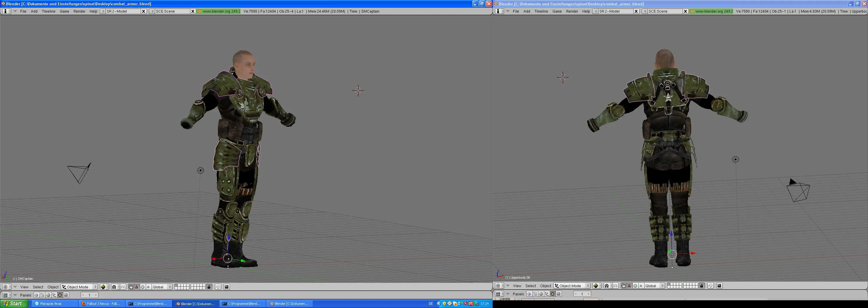This screenshot has width=868, height=308.
Task: Toggle move object centers only in left viewport
Action: (x=123, y=287)
